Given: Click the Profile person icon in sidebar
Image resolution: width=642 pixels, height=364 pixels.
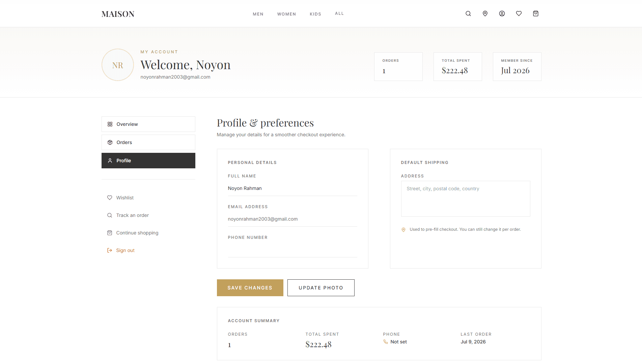Looking at the screenshot, I should [110, 161].
